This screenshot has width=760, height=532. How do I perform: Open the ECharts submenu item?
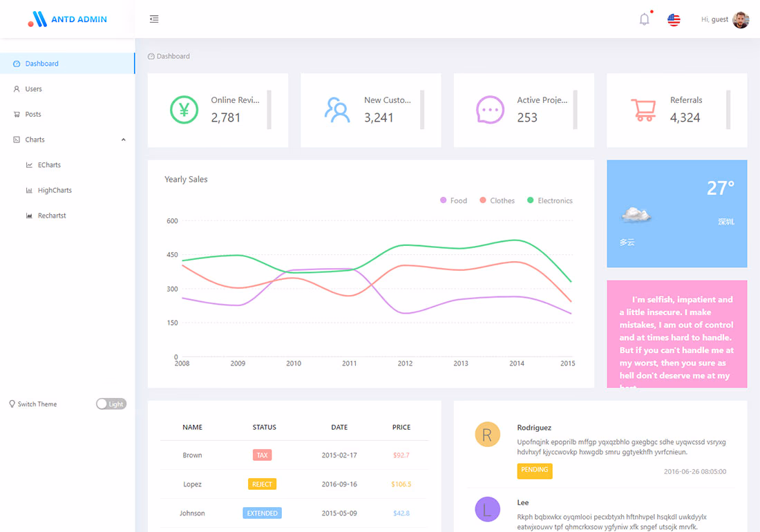pyautogui.click(x=68, y=164)
